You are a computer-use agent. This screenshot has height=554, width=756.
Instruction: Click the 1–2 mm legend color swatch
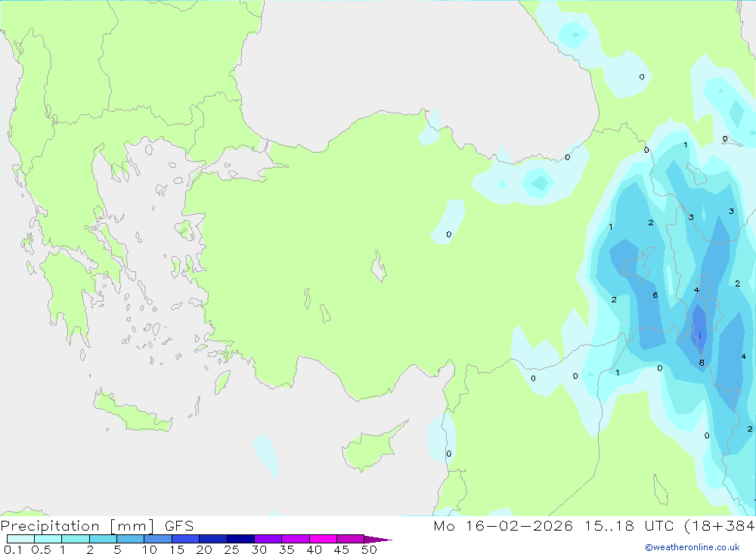[76, 539]
